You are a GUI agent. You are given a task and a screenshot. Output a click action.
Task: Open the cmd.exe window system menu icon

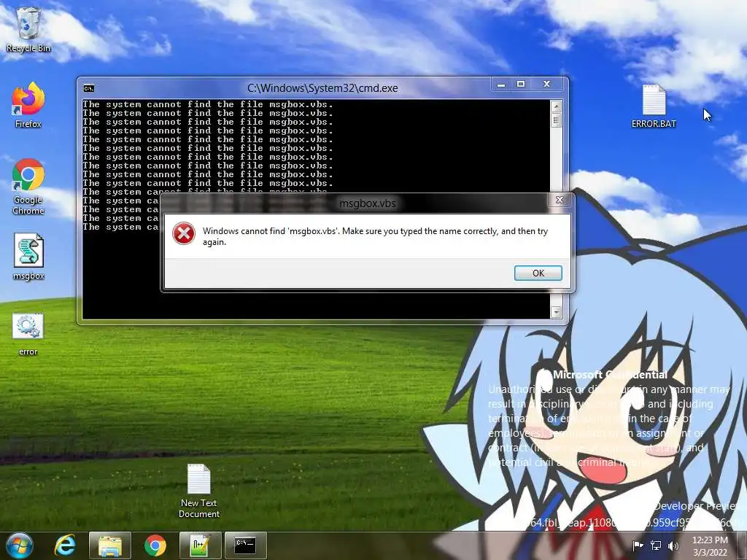pos(88,88)
